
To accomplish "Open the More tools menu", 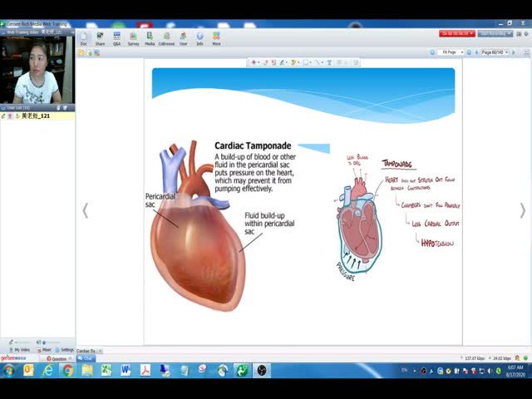I will 216,39.
